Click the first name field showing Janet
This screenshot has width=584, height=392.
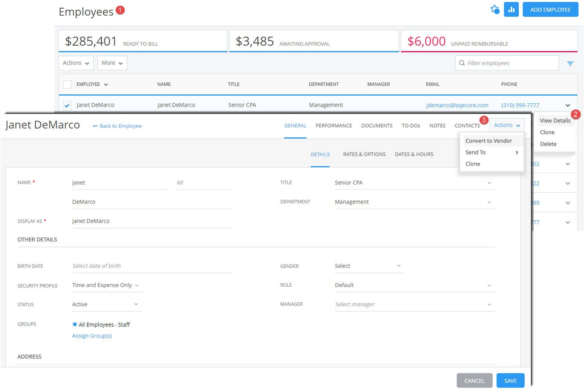(120, 183)
